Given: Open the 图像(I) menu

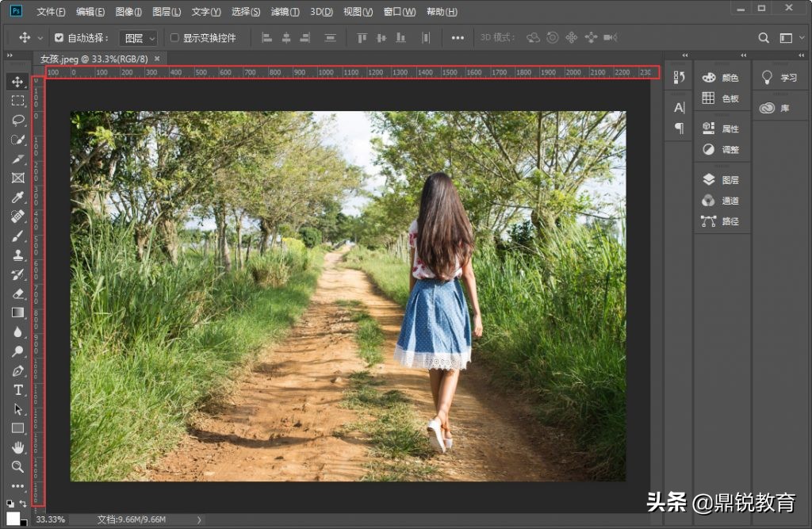Looking at the screenshot, I should click(x=128, y=12).
